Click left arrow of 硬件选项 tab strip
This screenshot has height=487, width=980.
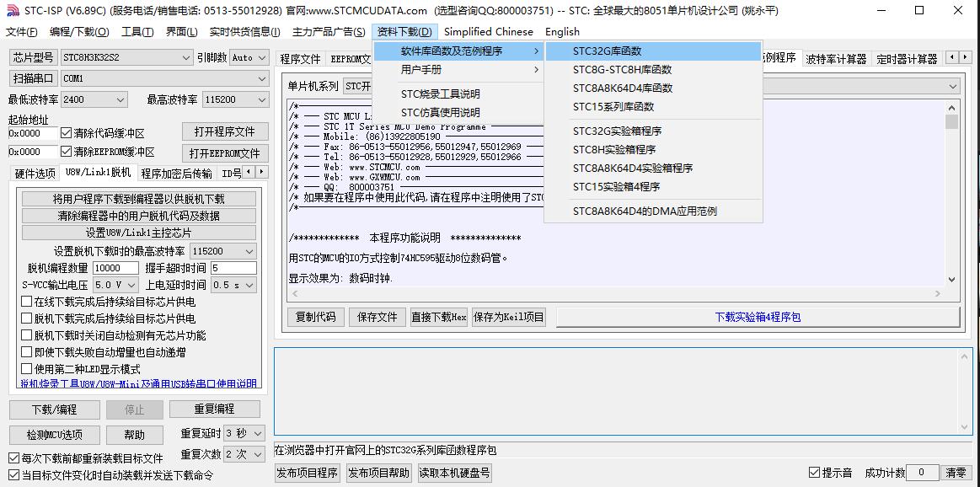click(249, 171)
